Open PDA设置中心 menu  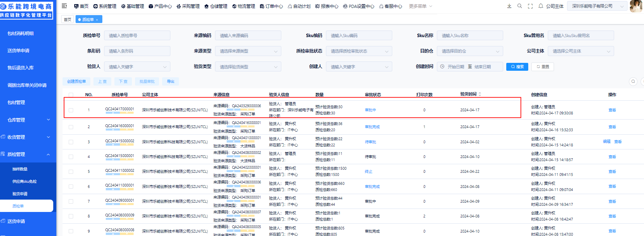click(359, 6)
